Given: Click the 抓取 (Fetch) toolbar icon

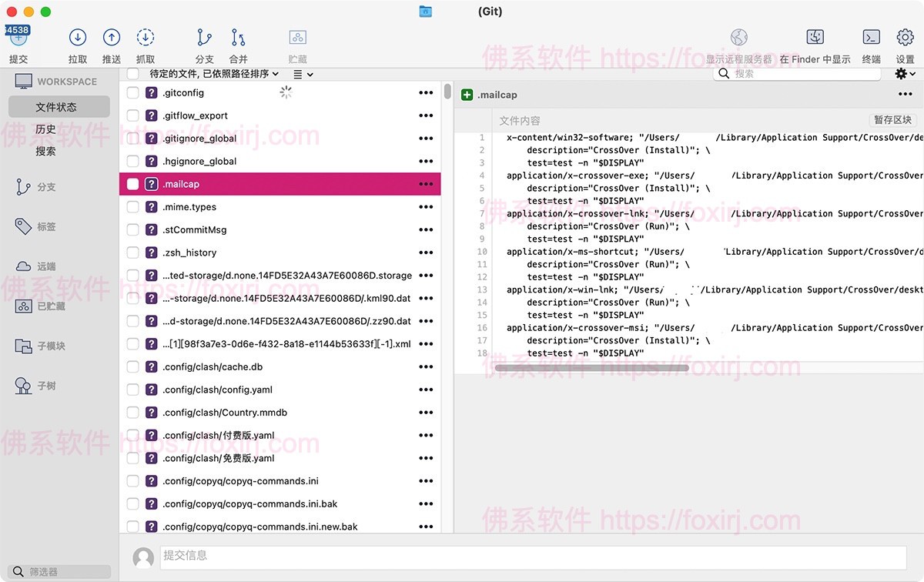Looking at the screenshot, I should coord(145,36).
